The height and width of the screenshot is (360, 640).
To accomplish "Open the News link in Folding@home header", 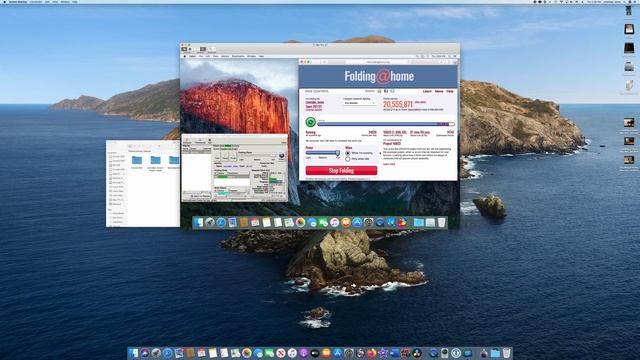I will [439, 91].
